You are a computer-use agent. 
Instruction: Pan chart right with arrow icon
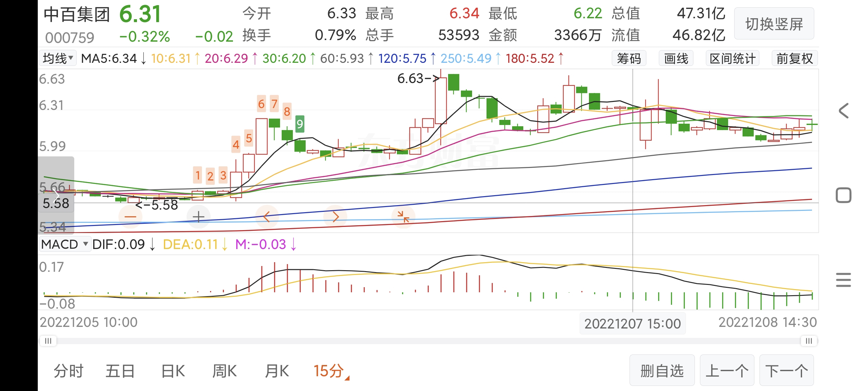[335, 217]
